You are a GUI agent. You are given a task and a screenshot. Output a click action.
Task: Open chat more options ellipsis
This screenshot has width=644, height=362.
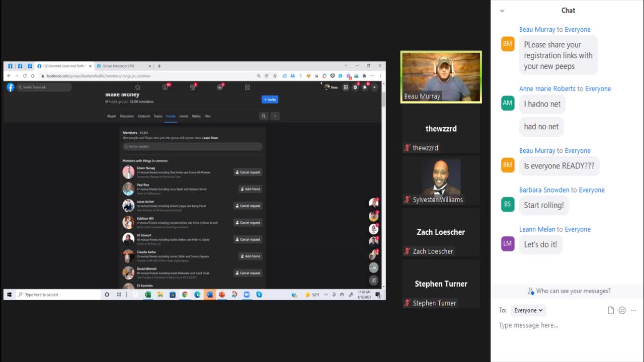[633, 310]
